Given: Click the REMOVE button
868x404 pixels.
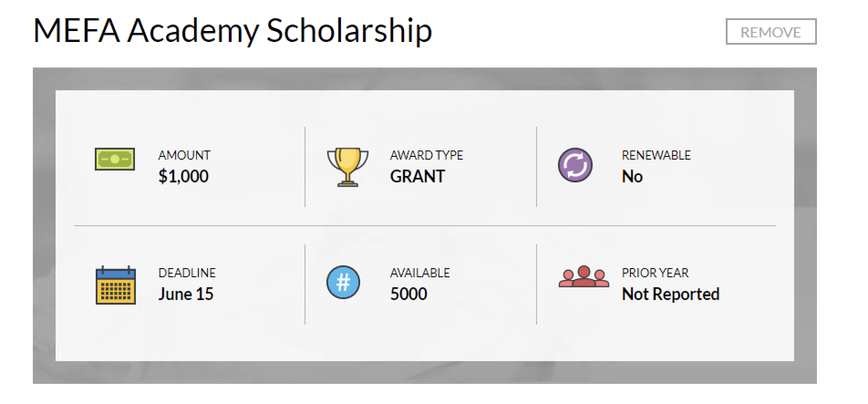Looking at the screenshot, I should pos(770,31).
